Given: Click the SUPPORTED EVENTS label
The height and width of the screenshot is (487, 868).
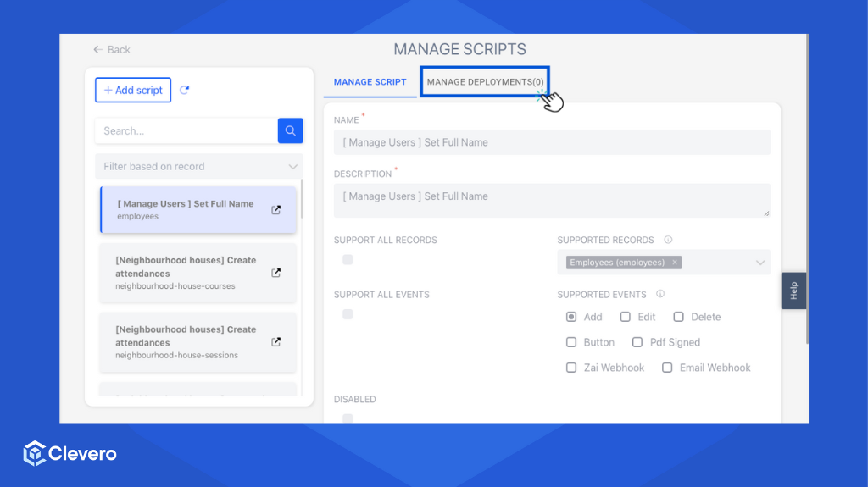Looking at the screenshot, I should coord(602,295).
